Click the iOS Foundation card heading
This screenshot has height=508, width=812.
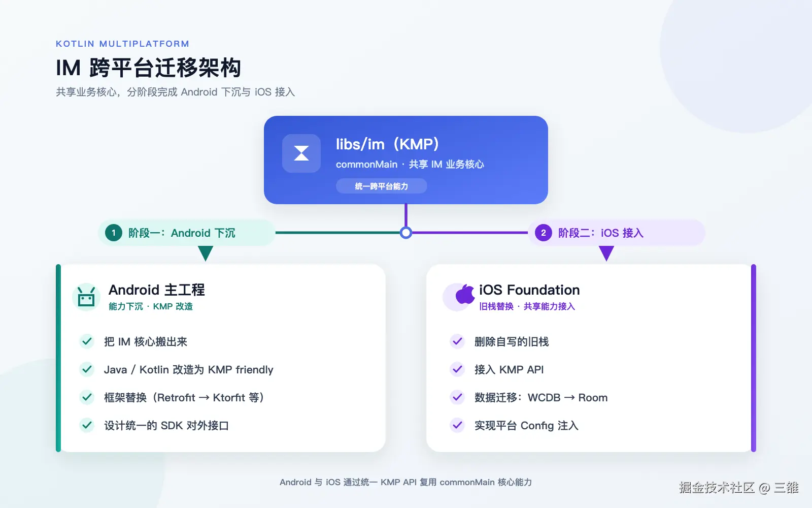click(x=529, y=290)
